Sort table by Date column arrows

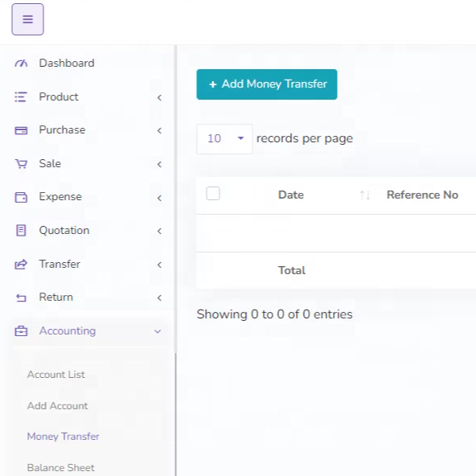tap(364, 195)
